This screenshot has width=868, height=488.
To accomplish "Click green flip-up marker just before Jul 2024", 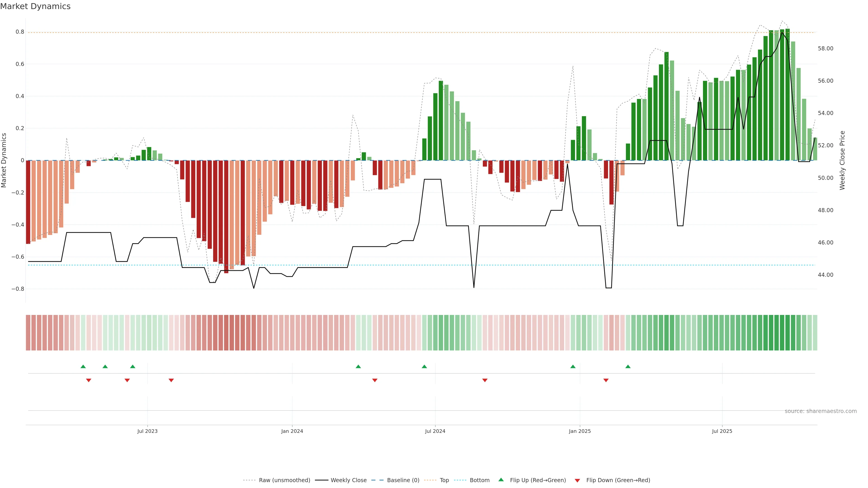I will 424,366.
